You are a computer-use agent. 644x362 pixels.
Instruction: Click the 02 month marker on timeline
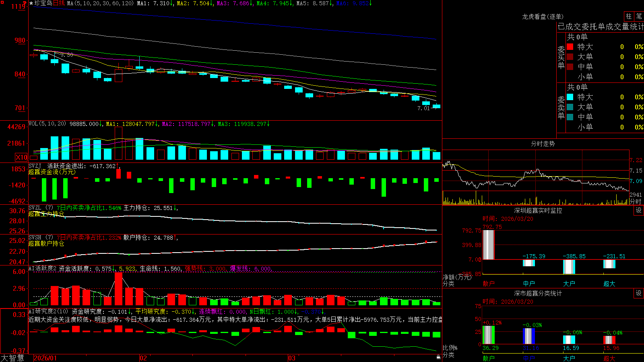pyautogui.click(x=143, y=358)
